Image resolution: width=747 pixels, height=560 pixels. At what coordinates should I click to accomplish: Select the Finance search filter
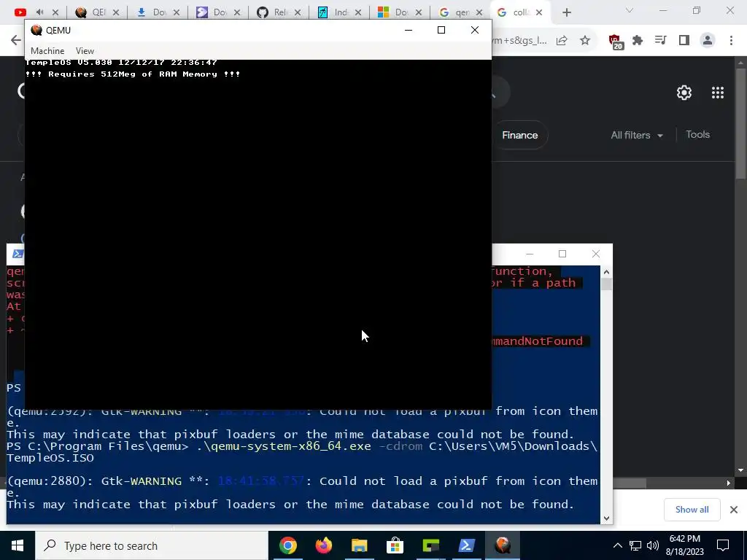tap(519, 135)
